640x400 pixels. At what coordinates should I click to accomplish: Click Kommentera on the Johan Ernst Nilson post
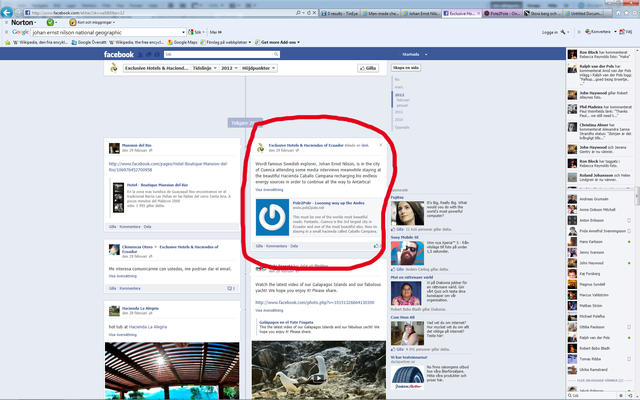point(276,246)
